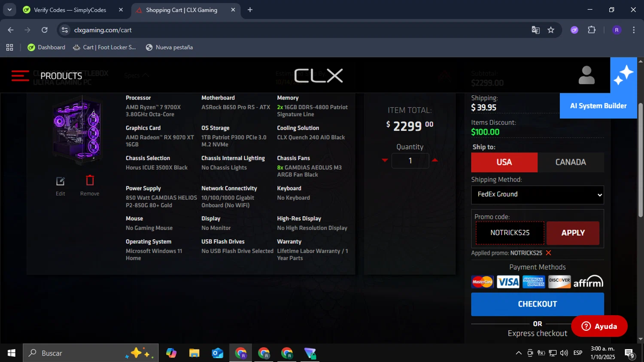Click the CLX logo in header

click(x=318, y=76)
